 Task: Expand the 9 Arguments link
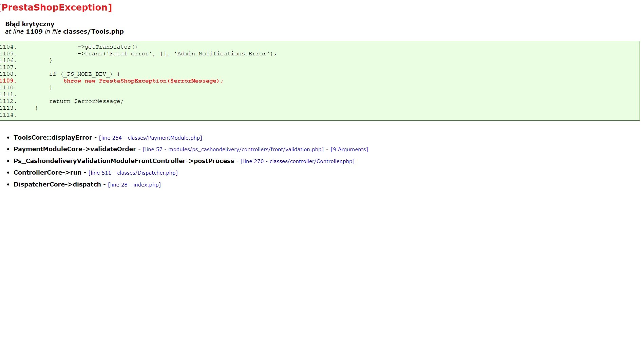(x=349, y=149)
